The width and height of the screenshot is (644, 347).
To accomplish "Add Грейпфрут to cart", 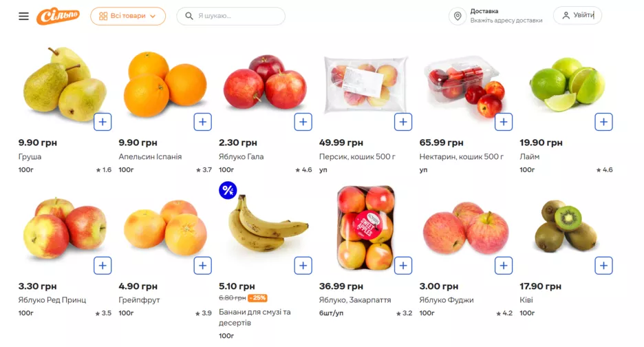I will click(202, 265).
